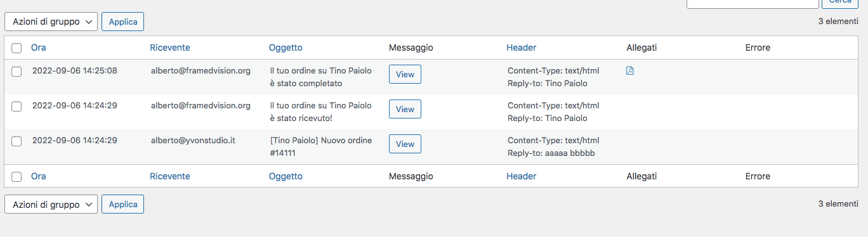Toggle the select-all checkbox in table footer

tap(17, 177)
